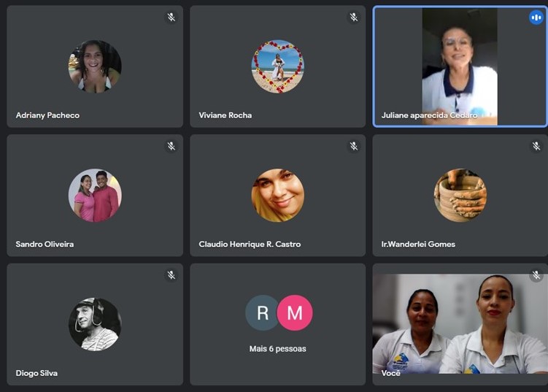The width and height of the screenshot is (548, 392).
Task: Select Viviane Rocha's heart-framed beach avatar
Action: pyautogui.click(x=278, y=66)
